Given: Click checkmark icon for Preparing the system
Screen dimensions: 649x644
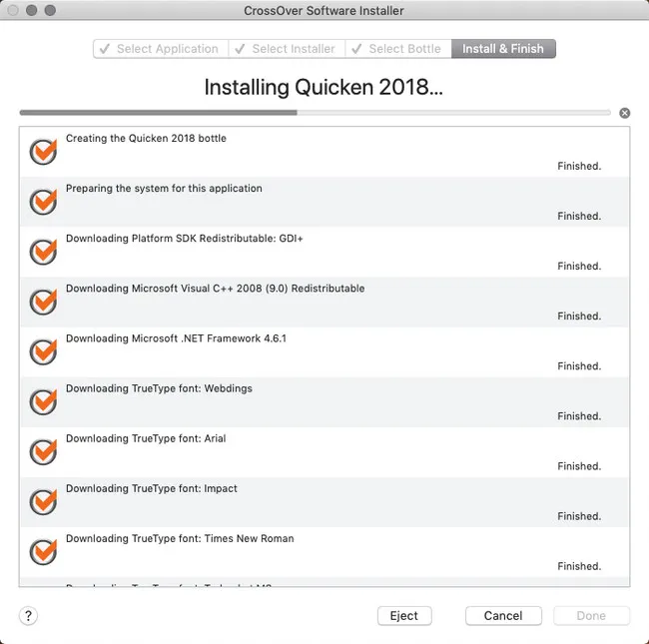Looking at the screenshot, I should click(x=43, y=202).
